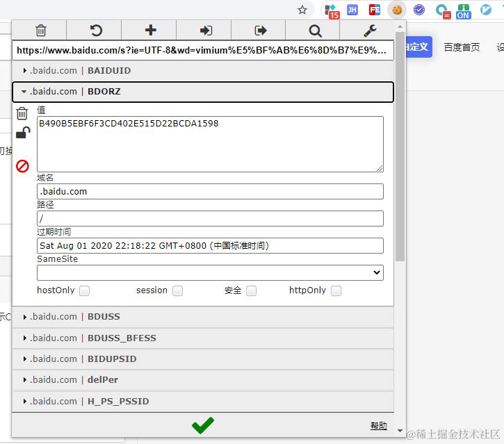Click the light blue checkmark extension icon

coord(486,10)
